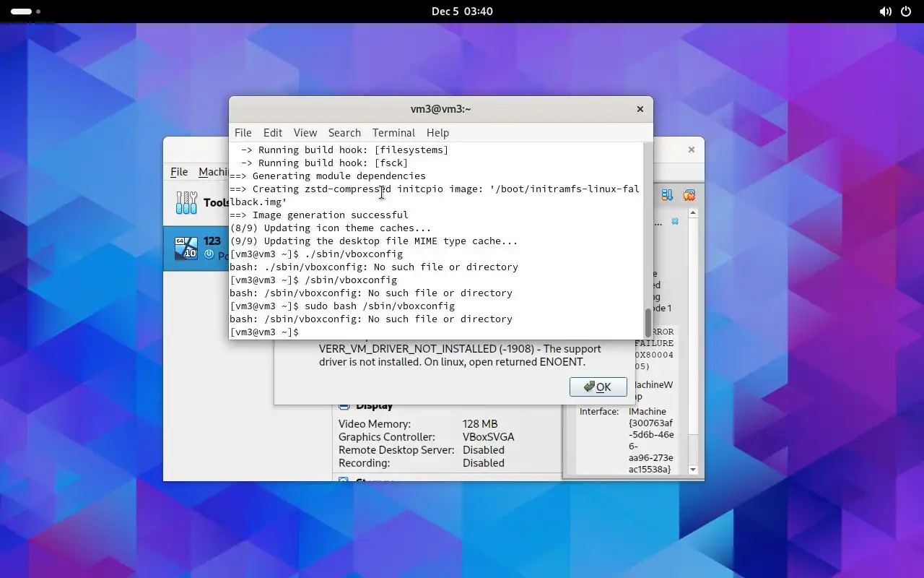
Task: Open the View menu in terminal
Action: coord(305,133)
